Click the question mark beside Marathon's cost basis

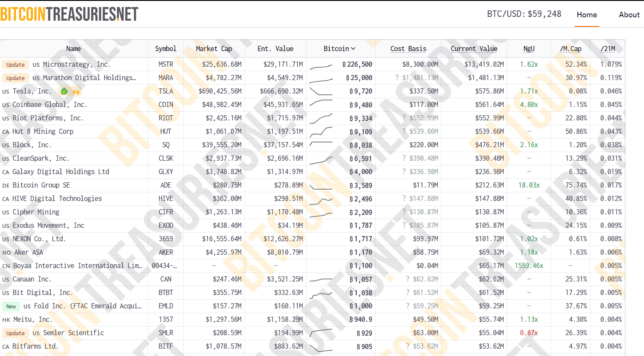pyautogui.click(x=397, y=78)
